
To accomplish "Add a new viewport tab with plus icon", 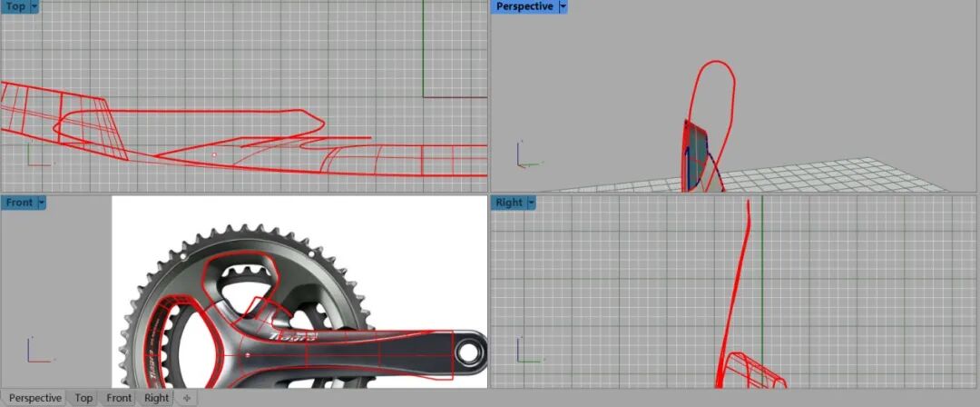I will coord(186,398).
